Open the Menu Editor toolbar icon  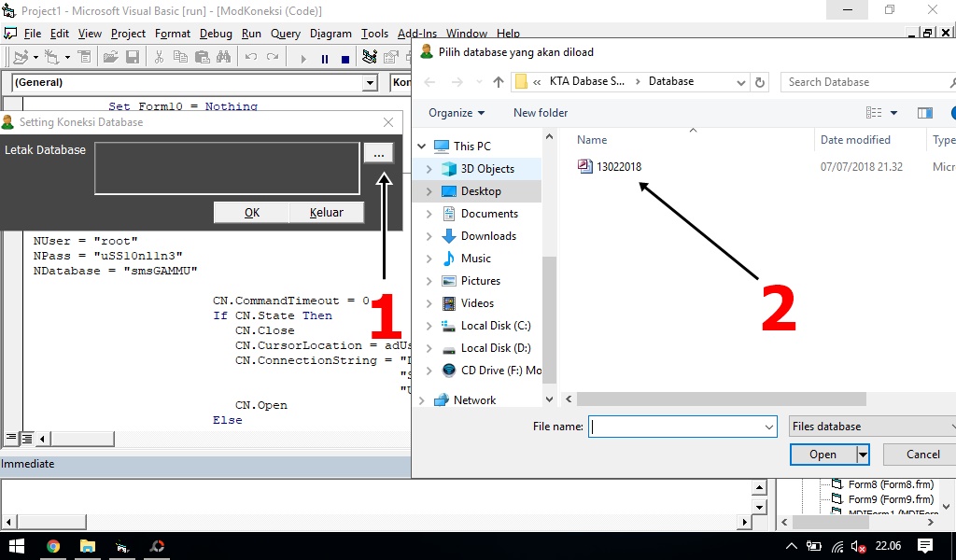pyautogui.click(x=85, y=57)
